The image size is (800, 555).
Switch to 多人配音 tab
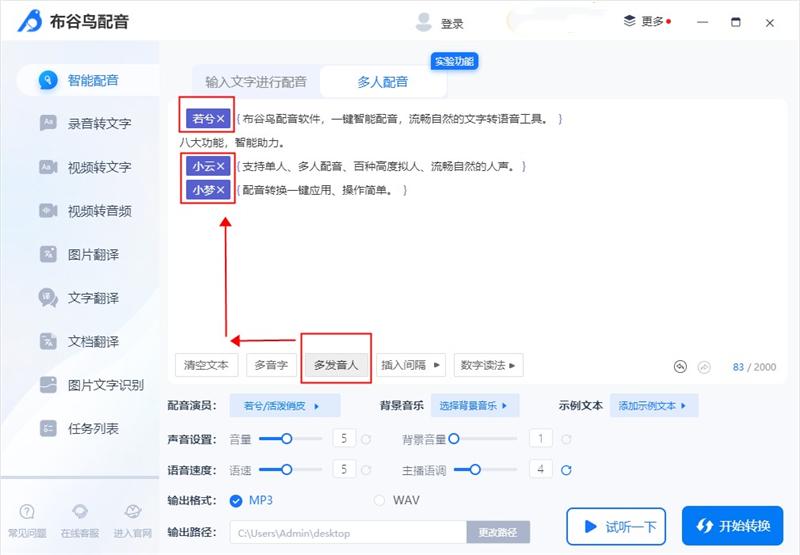tap(383, 82)
